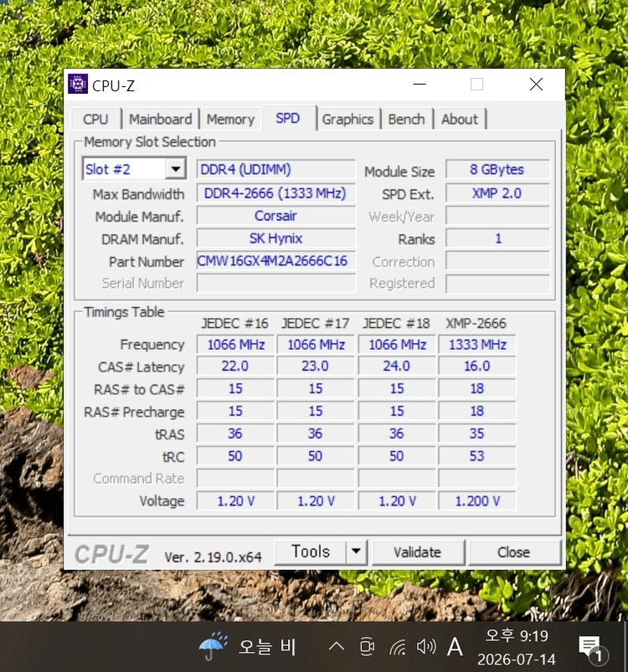The image size is (628, 672).
Task: Click the empty Serial Number field
Action: tap(276, 284)
